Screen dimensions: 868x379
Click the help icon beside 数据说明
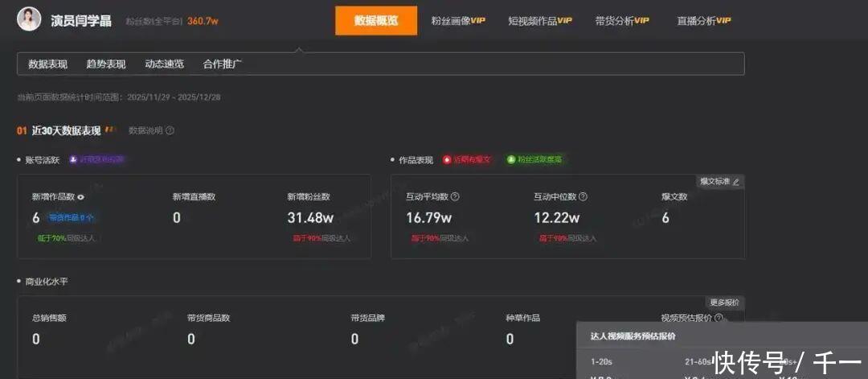(170, 130)
